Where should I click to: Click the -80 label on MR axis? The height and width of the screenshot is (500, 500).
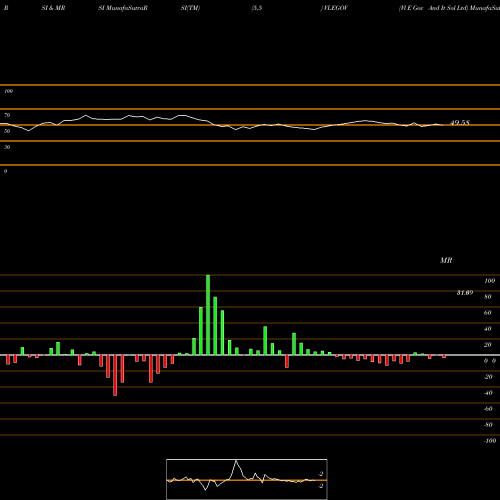(x=488, y=425)
